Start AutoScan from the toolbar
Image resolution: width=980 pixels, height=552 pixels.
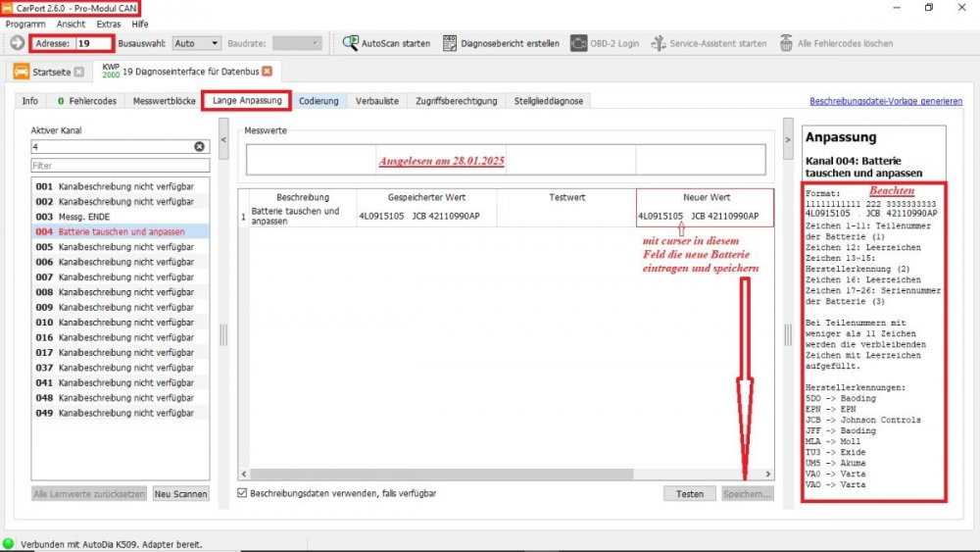[x=386, y=43]
